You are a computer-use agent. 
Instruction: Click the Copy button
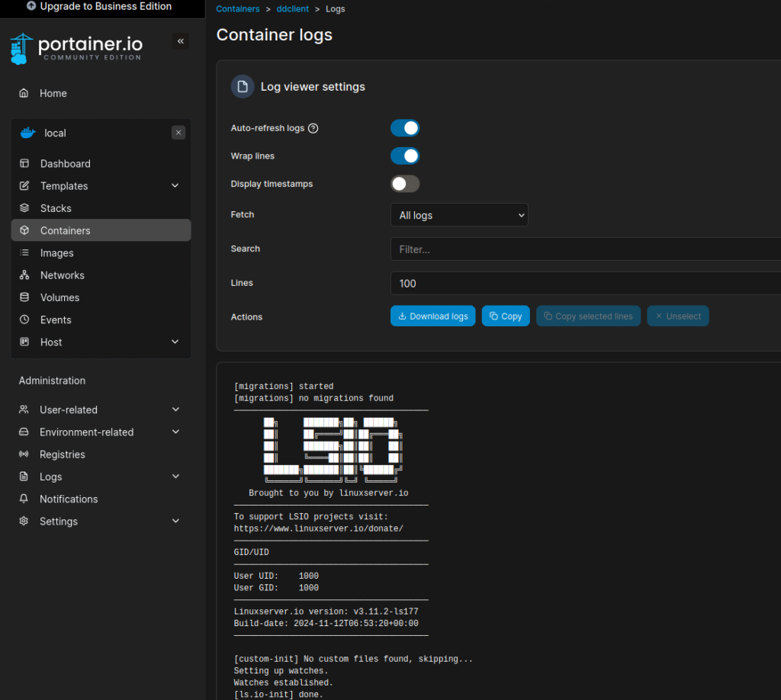(x=506, y=316)
